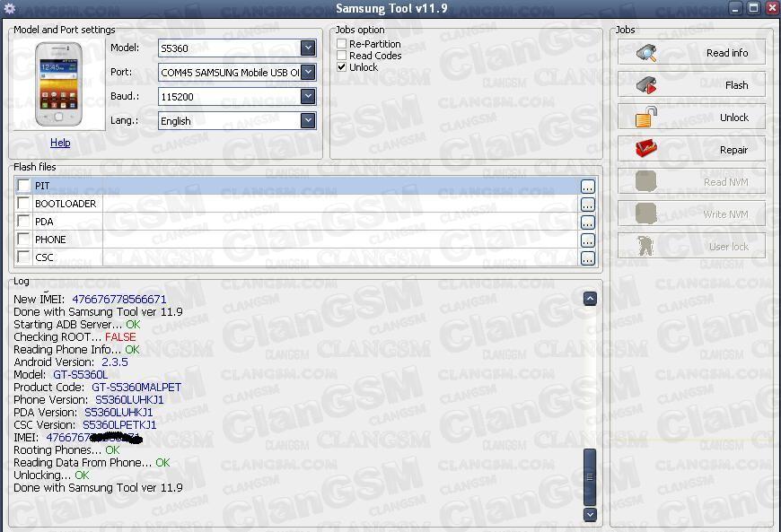The width and height of the screenshot is (781, 532).
Task: Browse for the PDA file
Action: click(x=588, y=222)
